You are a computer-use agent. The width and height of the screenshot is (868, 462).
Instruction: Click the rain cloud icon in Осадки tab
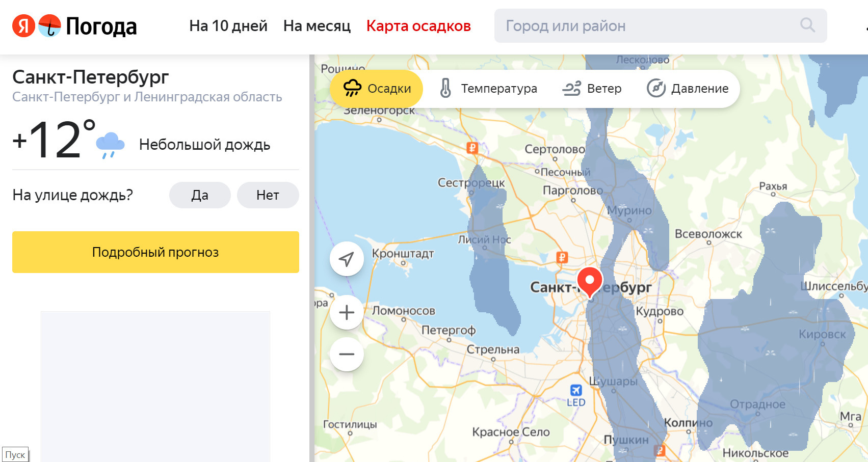352,88
